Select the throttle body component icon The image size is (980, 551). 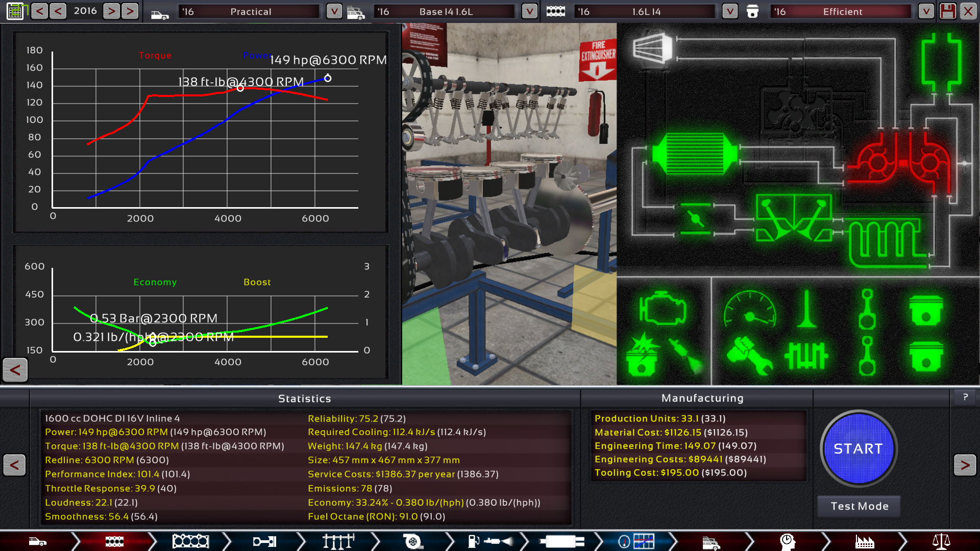(x=695, y=219)
